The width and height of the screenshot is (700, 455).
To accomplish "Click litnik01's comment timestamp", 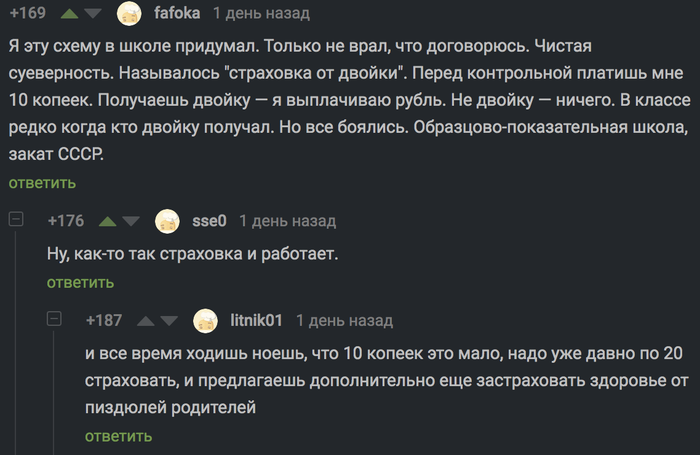I will click(344, 321).
